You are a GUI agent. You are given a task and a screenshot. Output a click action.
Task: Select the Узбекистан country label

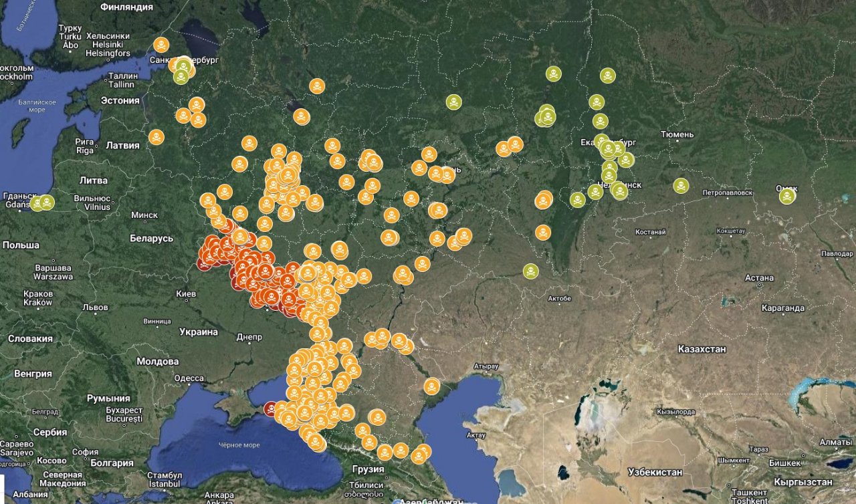[655, 472]
